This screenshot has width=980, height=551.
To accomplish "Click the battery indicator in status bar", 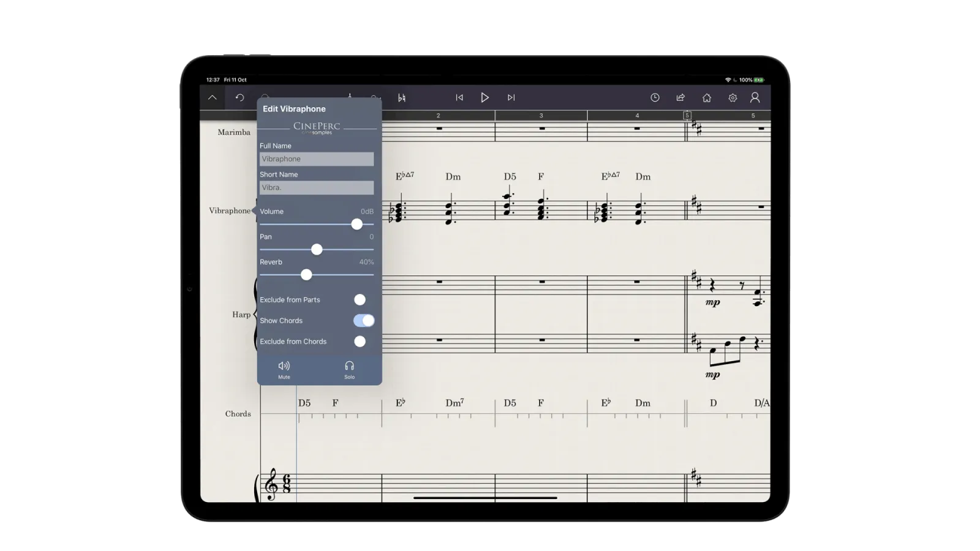I will pyautogui.click(x=759, y=80).
